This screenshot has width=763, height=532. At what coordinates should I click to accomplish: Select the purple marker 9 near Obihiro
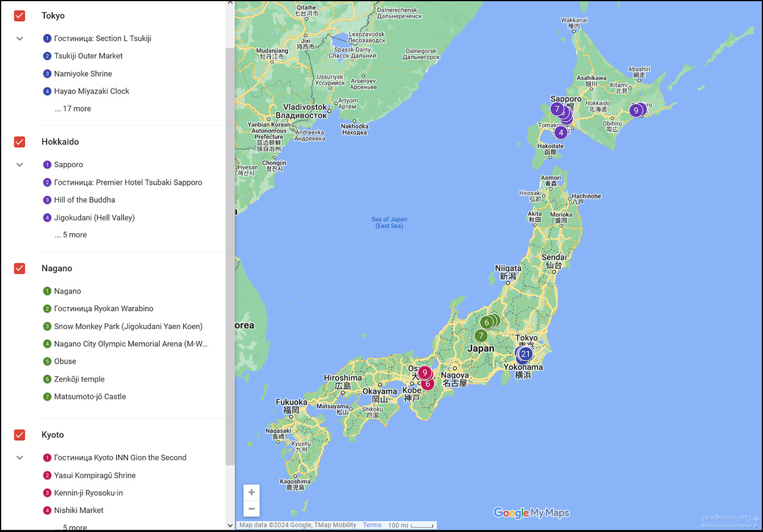click(637, 110)
